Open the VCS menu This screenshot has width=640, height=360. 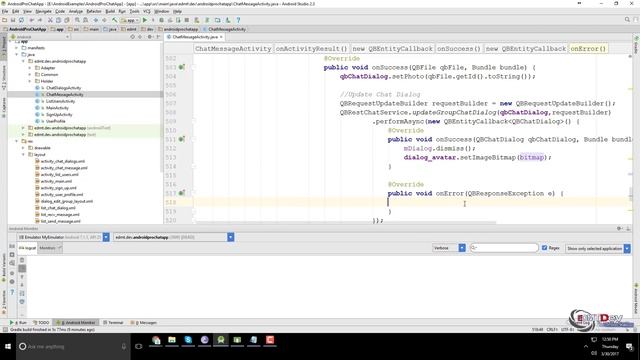tap(147, 11)
